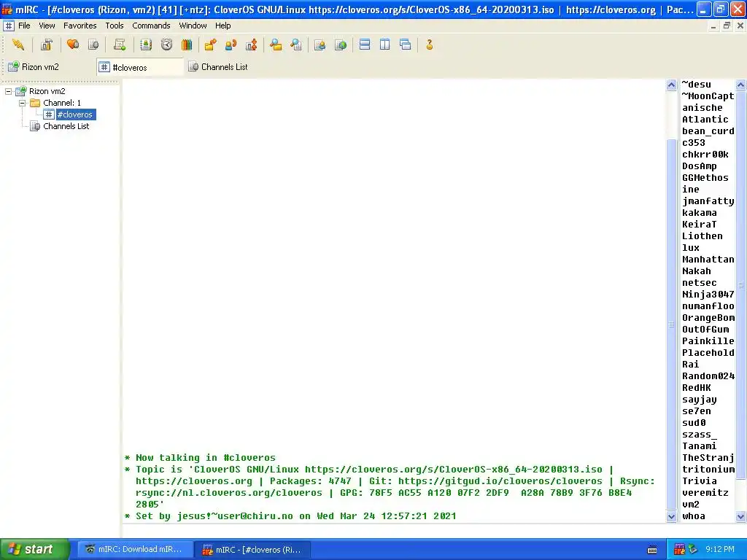This screenshot has height=560, width=747.
Task: Open the Channels List toolbar icon
Action: (94, 44)
